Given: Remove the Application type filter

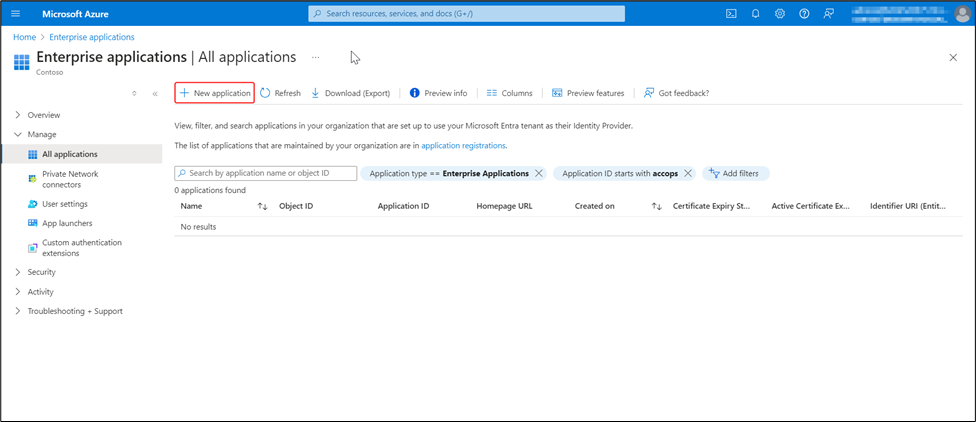Looking at the screenshot, I should tap(539, 173).
